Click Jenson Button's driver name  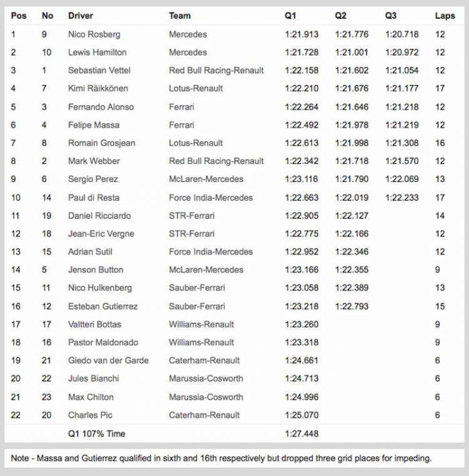coord(96,270)
